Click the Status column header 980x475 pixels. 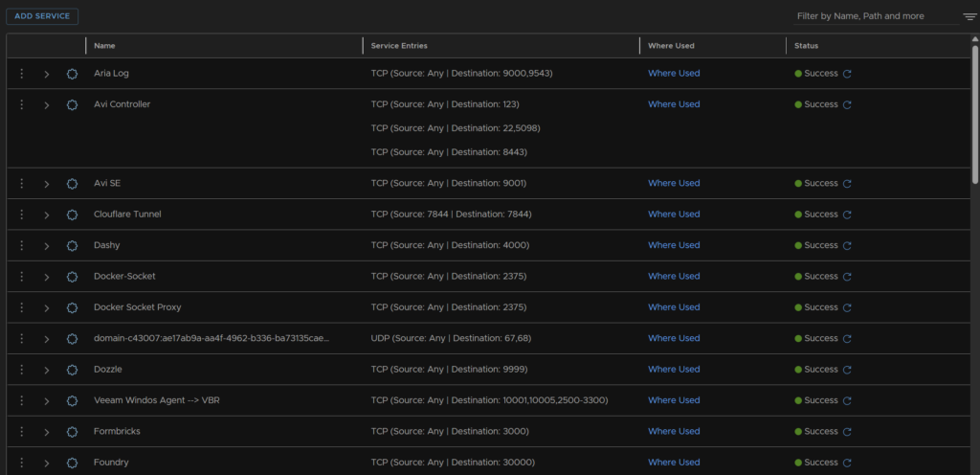[x=806, y=46]
